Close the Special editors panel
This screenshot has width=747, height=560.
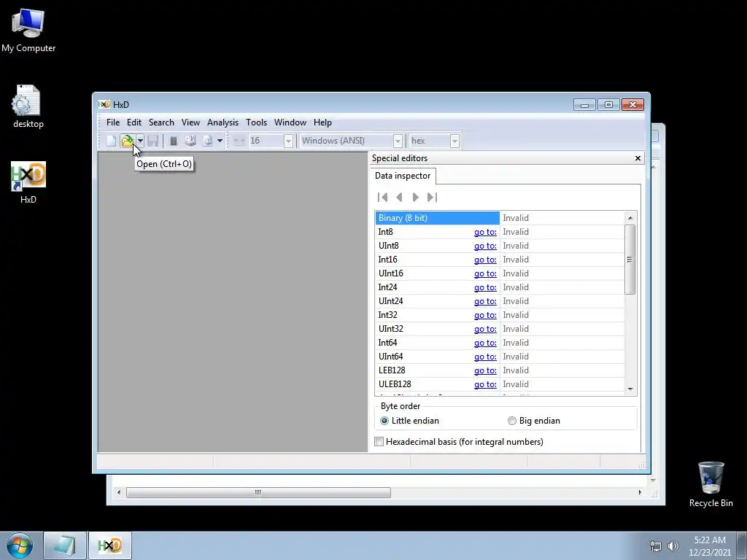pyautogui.click(x=638, y=158)
